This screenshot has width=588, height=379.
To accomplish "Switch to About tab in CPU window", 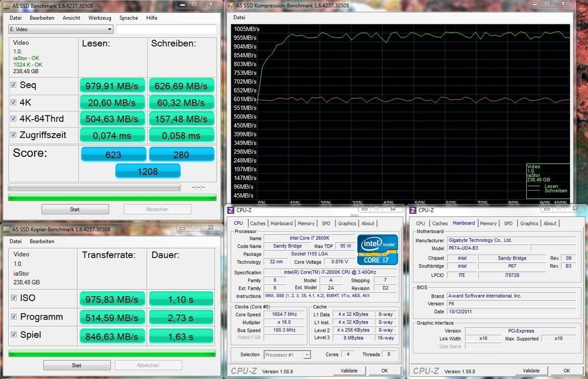I will pos(368,223).
